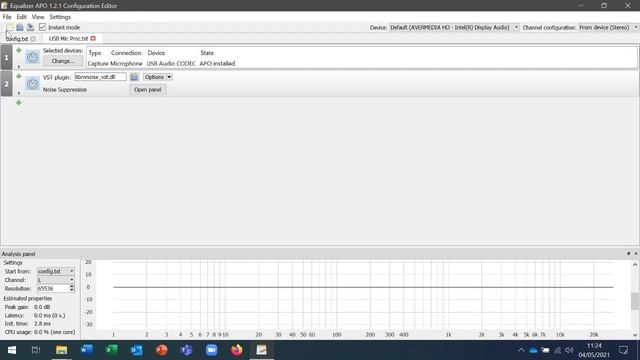
Task: Open the Edit menu
Action: (21, 17)
